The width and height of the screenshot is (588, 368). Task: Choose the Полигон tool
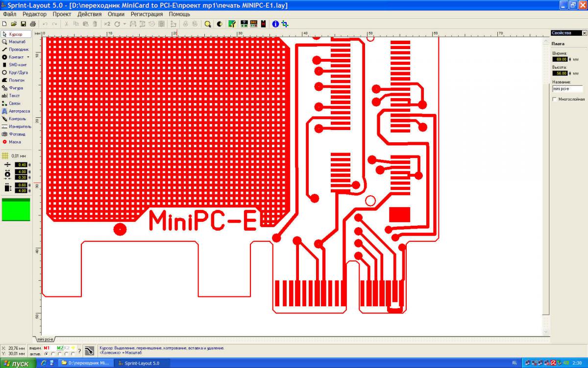(16, 80)
